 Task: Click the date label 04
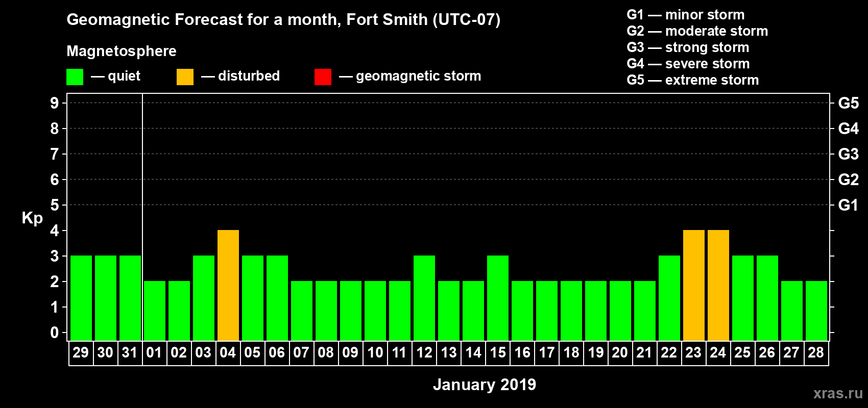click(x=228, y=352)
